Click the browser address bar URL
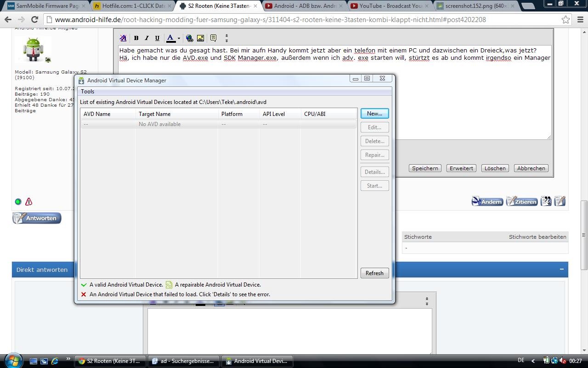 (x=271, y=20)
